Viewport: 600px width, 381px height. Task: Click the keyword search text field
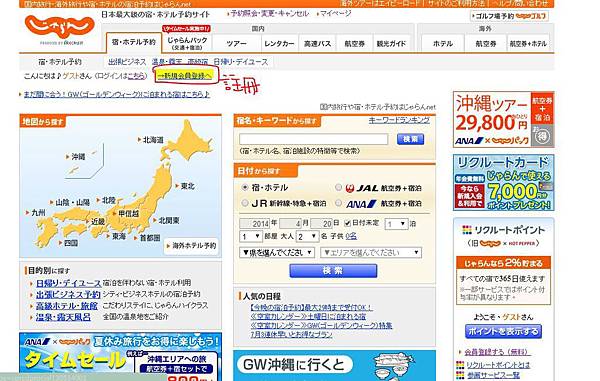click(x=313, y=139)
